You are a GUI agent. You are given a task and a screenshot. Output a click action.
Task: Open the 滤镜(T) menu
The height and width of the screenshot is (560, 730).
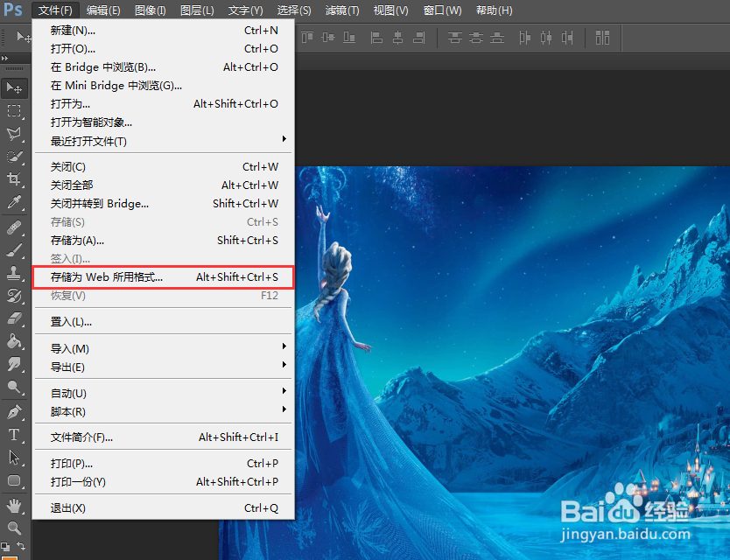click(x=342, y=10)
